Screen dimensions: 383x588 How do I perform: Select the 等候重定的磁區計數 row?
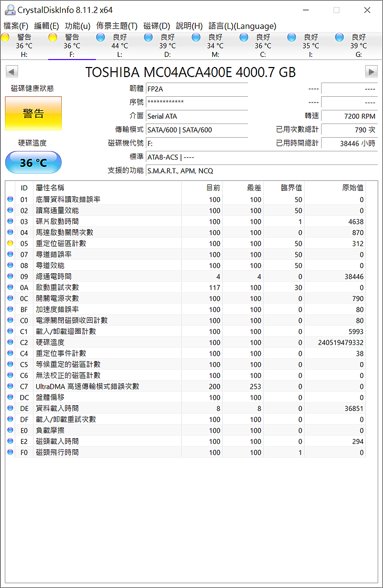click(x=186, y=365)
